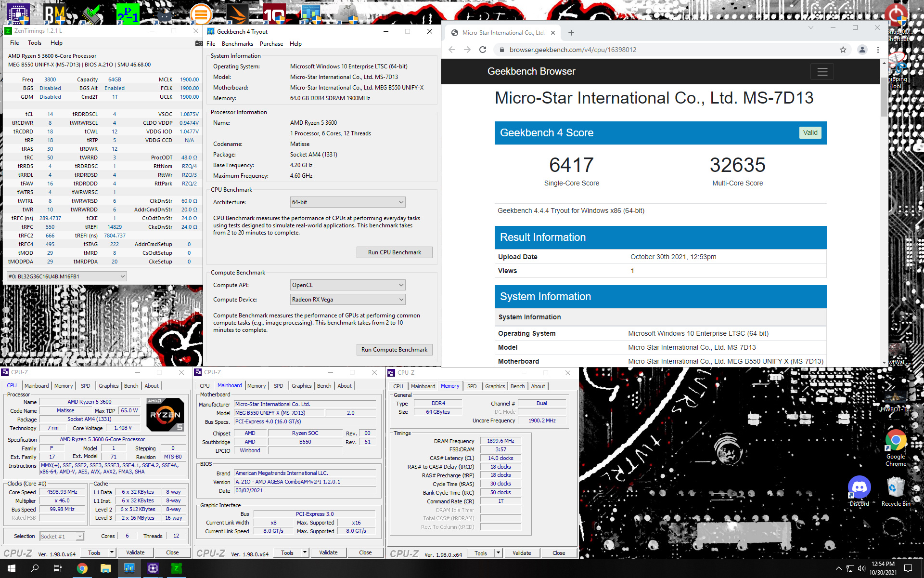Viewport: 924px width, 578px height.
Task: Open Graphics tab in the CPU-tab CPU-Z window
Action: coord(108,386)
